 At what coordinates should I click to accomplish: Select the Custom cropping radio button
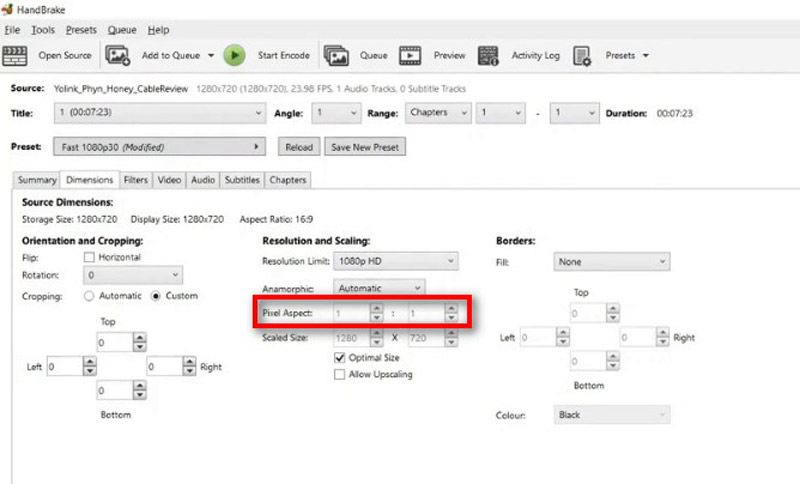click(x=156, y=296)
